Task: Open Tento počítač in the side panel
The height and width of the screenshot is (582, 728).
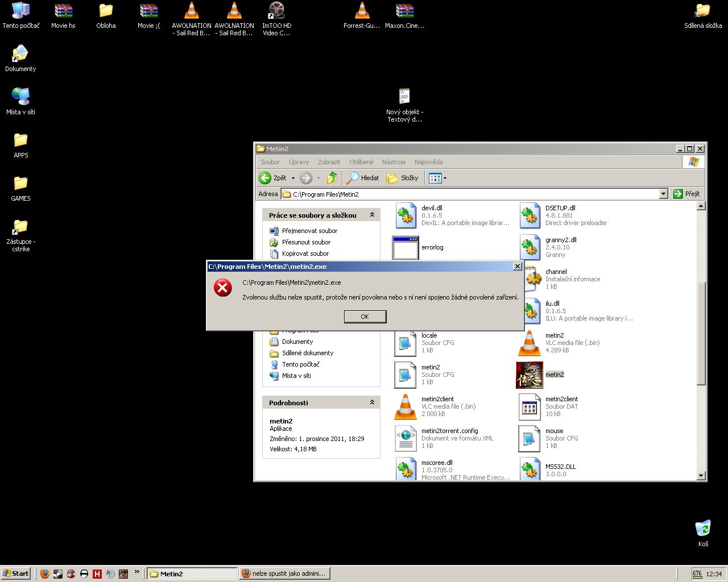Action: tap(301, 364)
